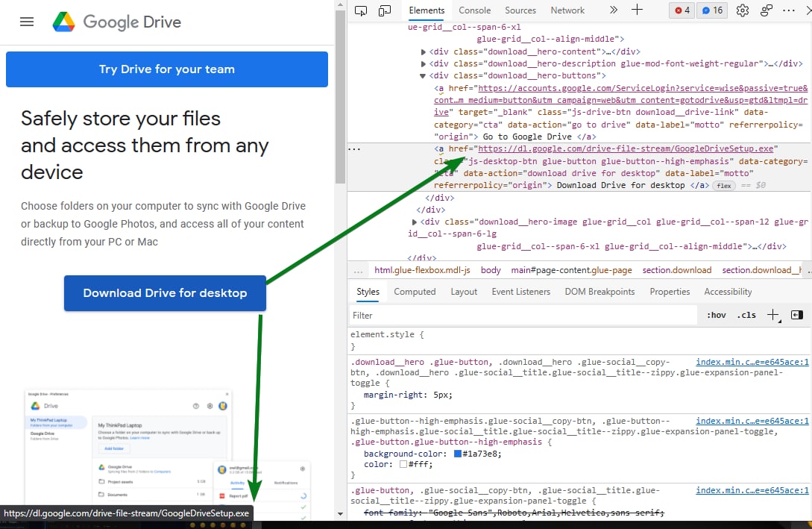Viewport: 812px width, 529px height.
Task: Open the #1a73e8 background-color swatch
Action: pos(457,454)
